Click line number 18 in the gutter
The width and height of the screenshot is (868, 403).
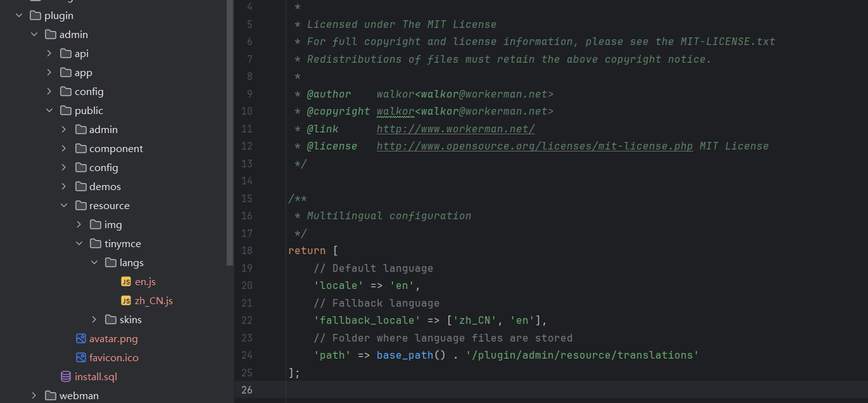[246, 250]
